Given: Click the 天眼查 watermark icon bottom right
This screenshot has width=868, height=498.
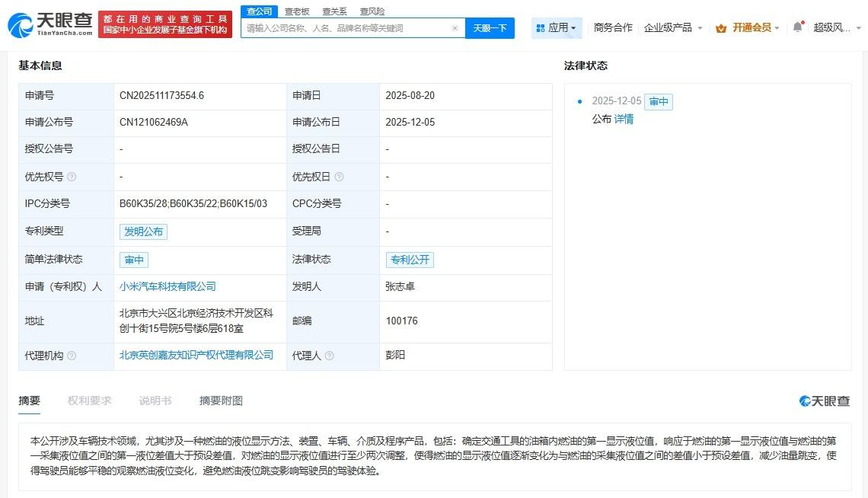Looking at the screenshot, I should tap(805, 401).
